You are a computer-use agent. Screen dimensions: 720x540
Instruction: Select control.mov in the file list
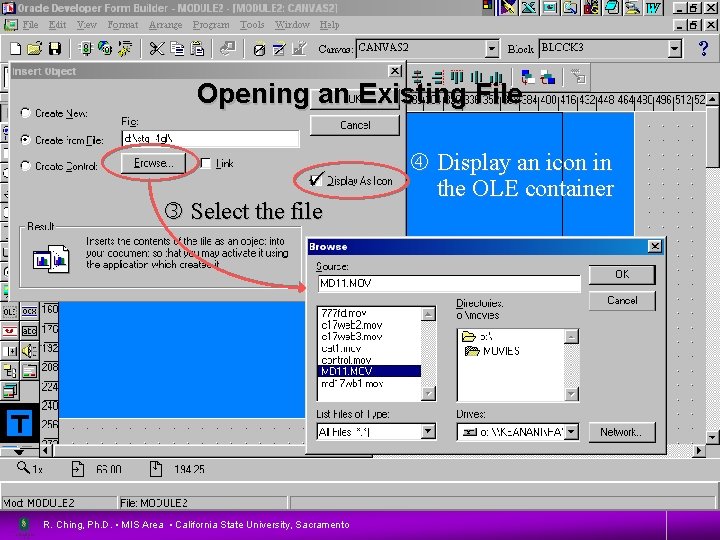click(369, 360)
